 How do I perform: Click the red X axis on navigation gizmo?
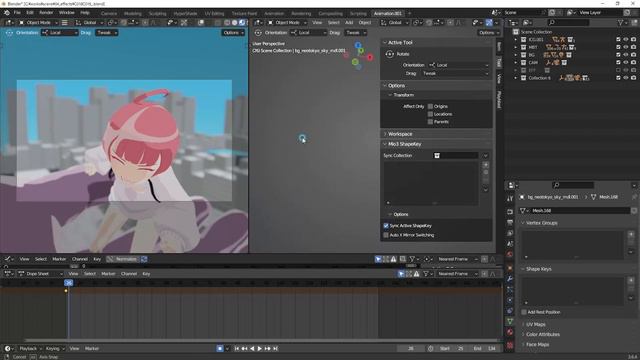click(370, 58)
